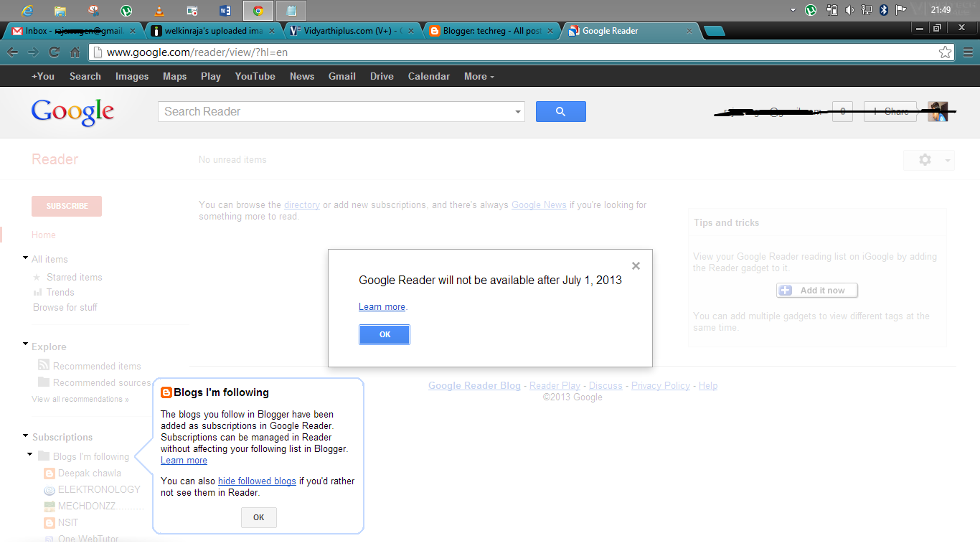Click the browser address bar URL
This screenshot has height=551, width=980.
[x=197, y=52]
